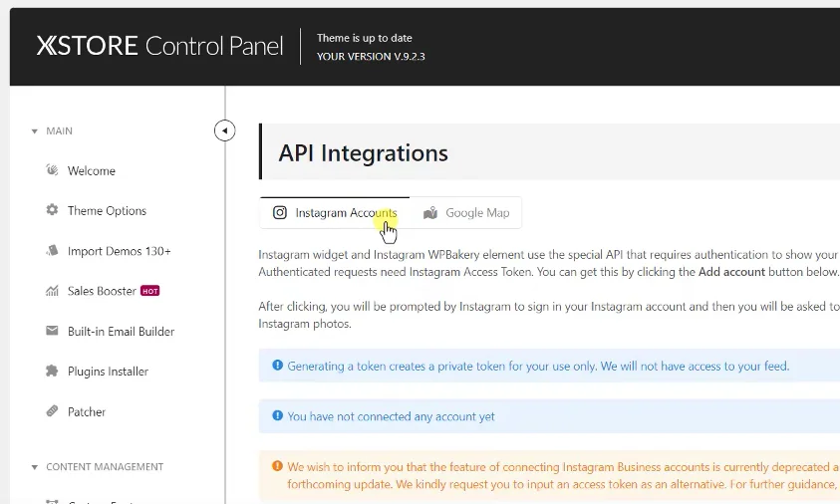
Task: Click the Welcome waving hand icon
Action: tap(52, 170)
